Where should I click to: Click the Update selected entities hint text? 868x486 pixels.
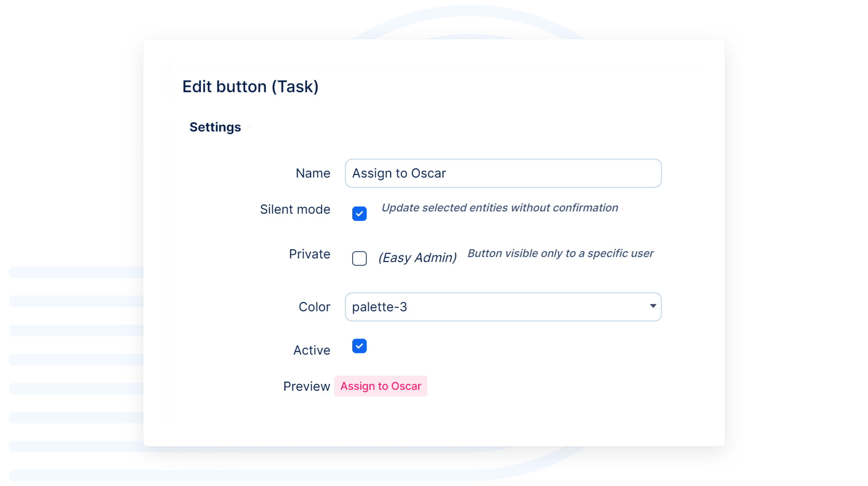tap(500, 208)
